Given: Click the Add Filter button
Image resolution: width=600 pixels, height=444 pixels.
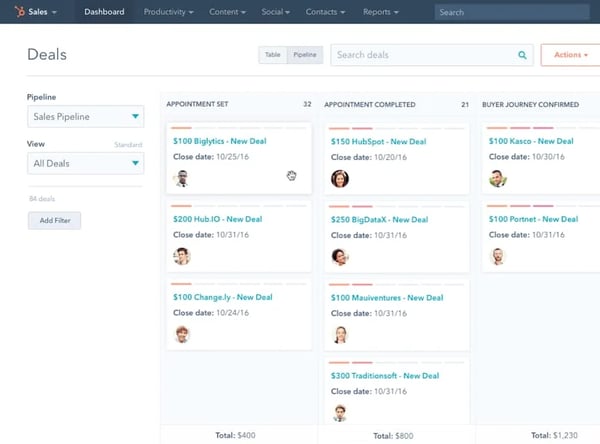Looking at the screenshot, I should pyautogui.click(x=54, y=220).
